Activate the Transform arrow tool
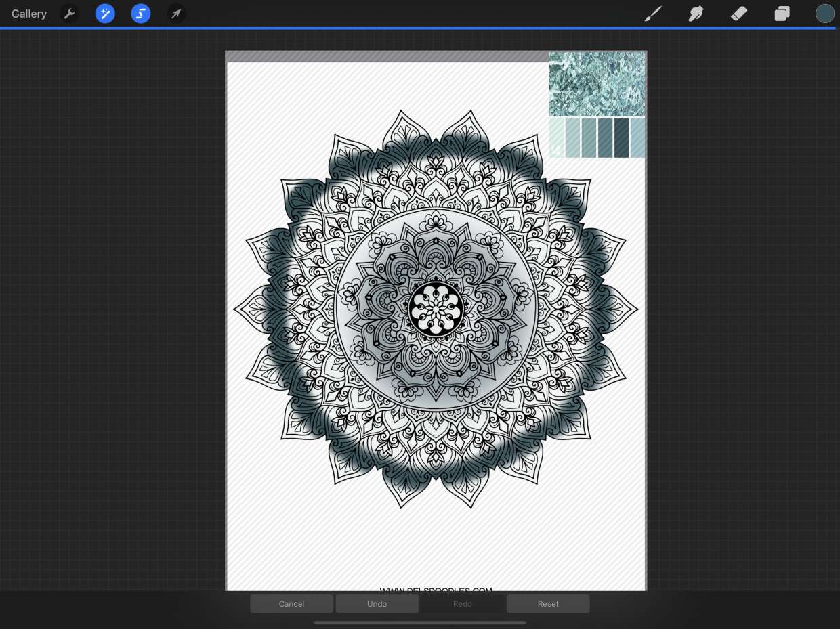This screenshot has height=629, width=840. 176,14
